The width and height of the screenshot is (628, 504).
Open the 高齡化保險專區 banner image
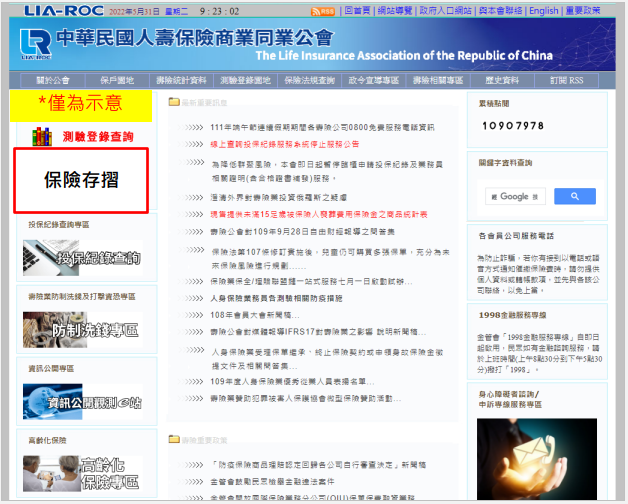coord(83,474)
